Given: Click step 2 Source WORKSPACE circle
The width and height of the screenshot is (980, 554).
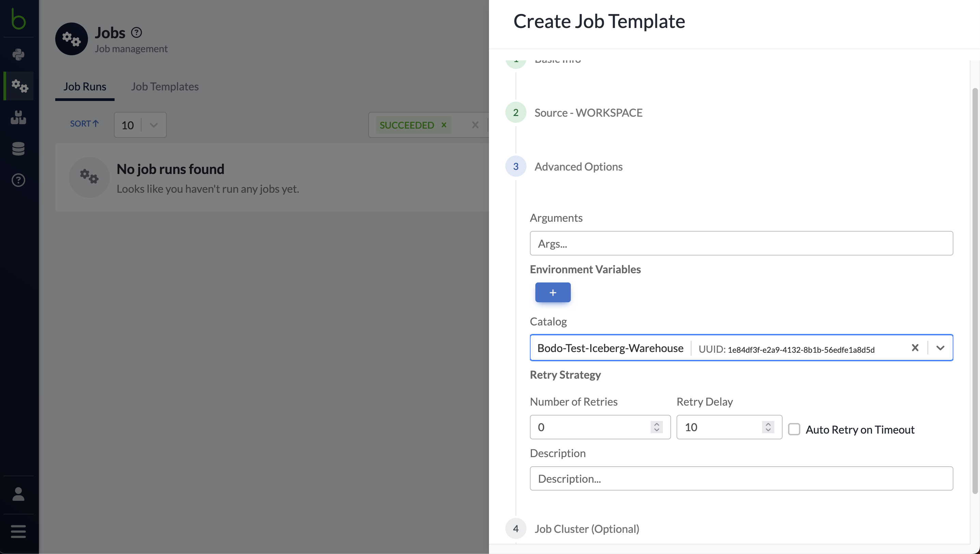Looking at the screenshot, I should point(516,112).
